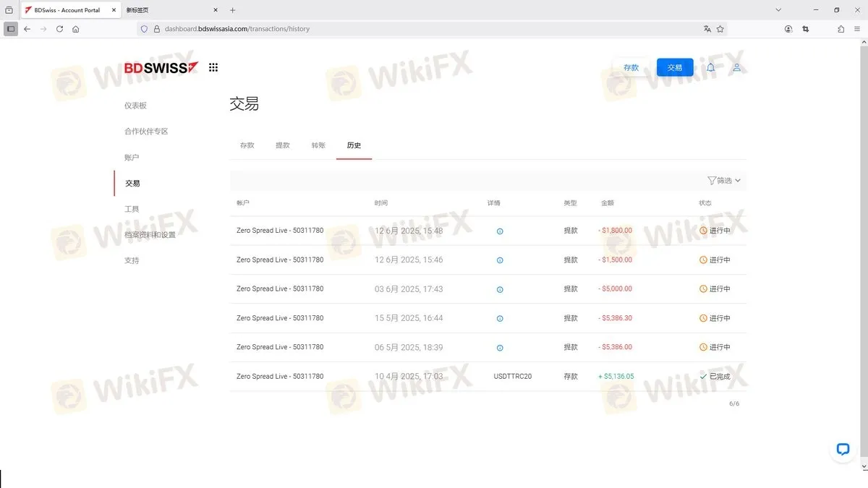Open the user profile icon

736,67
